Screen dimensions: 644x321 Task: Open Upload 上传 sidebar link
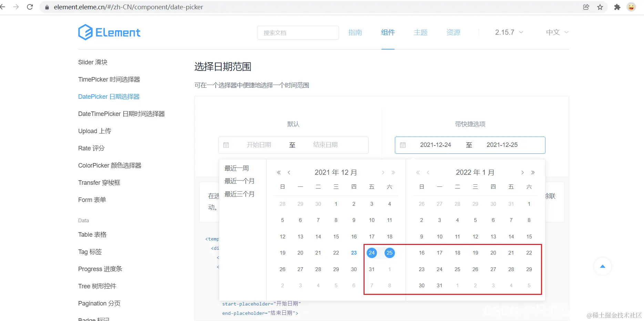tap(94, 131)
